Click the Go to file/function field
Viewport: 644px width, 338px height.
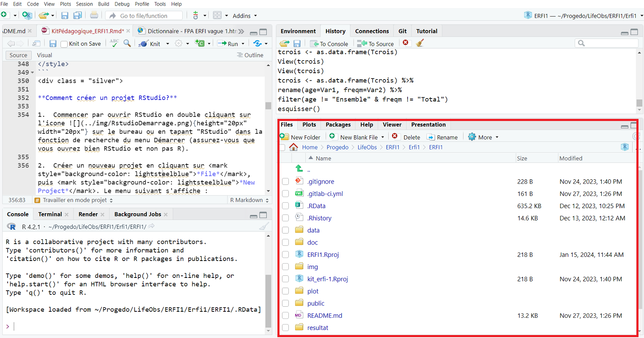[x=144, y=16]
